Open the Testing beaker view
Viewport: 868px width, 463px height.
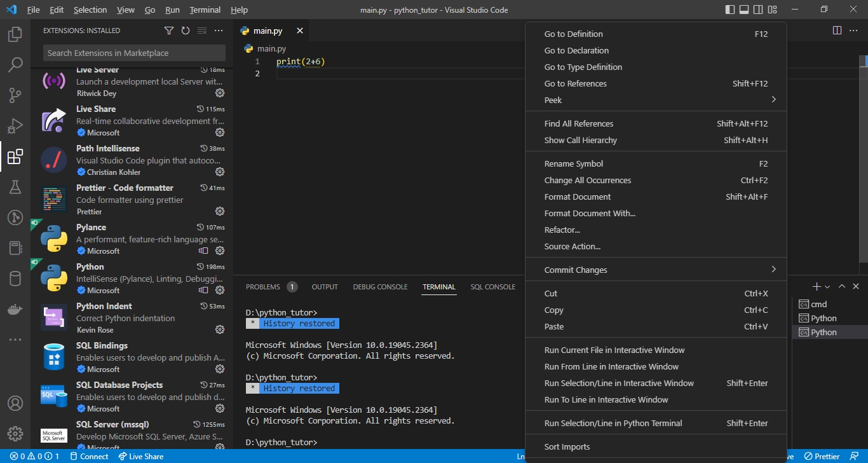point(15,187)
